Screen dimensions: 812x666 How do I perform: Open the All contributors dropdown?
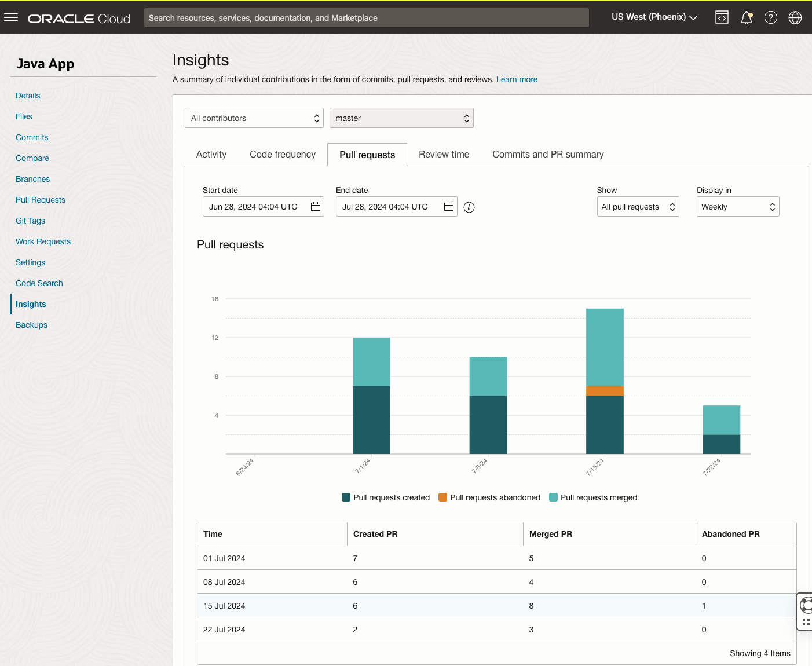click(x=254, y=118)
